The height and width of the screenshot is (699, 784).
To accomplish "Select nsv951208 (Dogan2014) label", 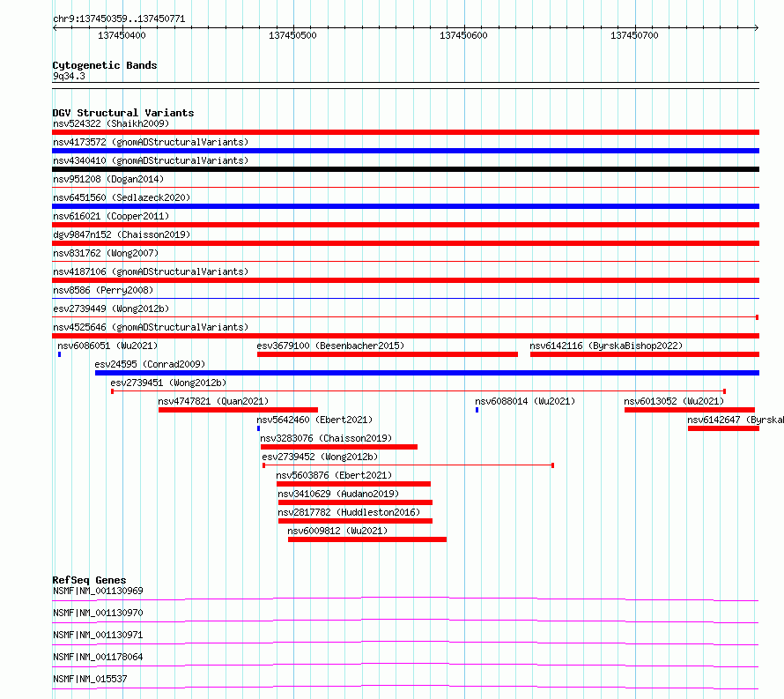I will [x=108, y=179].
